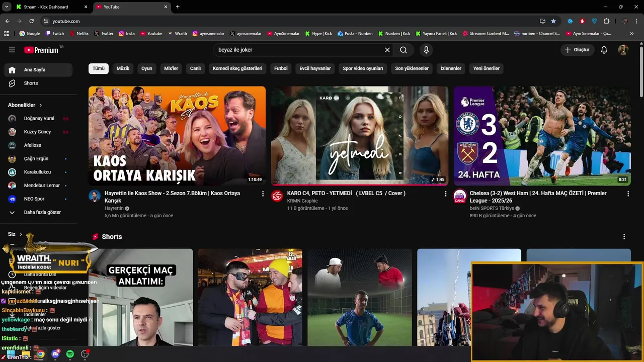Open the beIN SPORTS Türkiye channel avatar
This screenshot has height=362, width=644.
pyautogui.click(x=460, y=196)
